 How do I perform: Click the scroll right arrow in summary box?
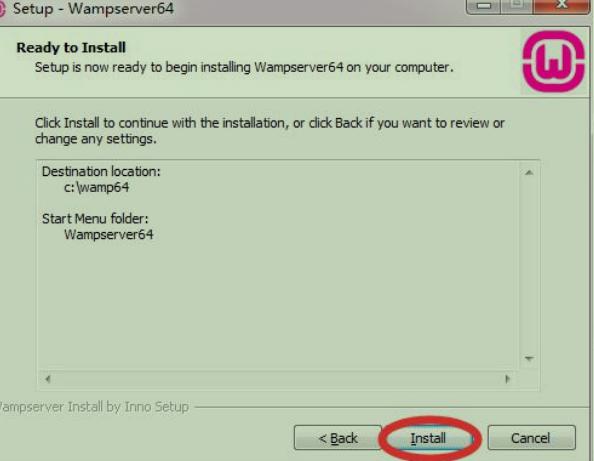coord(508,379)
